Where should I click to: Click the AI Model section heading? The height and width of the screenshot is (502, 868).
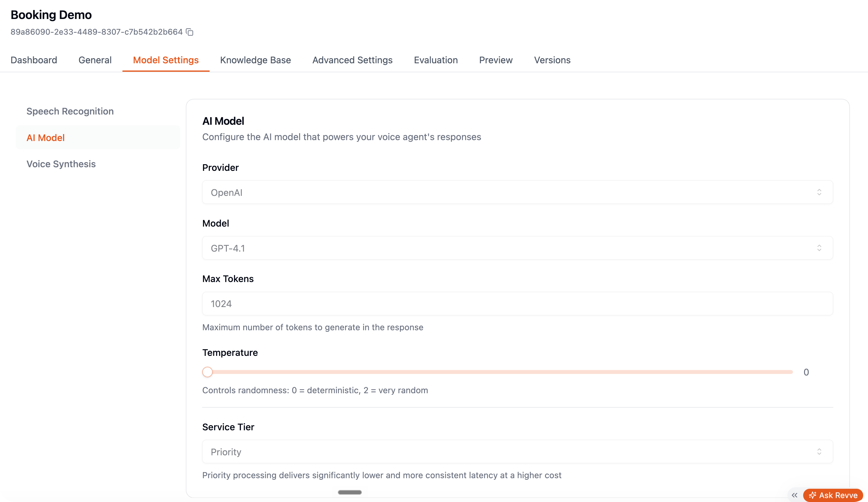pos(223,121)
